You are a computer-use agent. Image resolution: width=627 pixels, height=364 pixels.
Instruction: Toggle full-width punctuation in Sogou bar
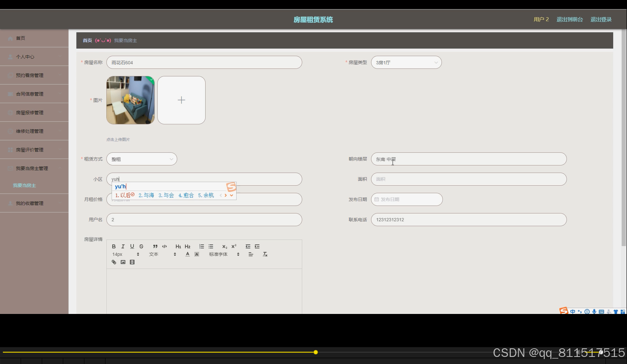pos(580,311)
